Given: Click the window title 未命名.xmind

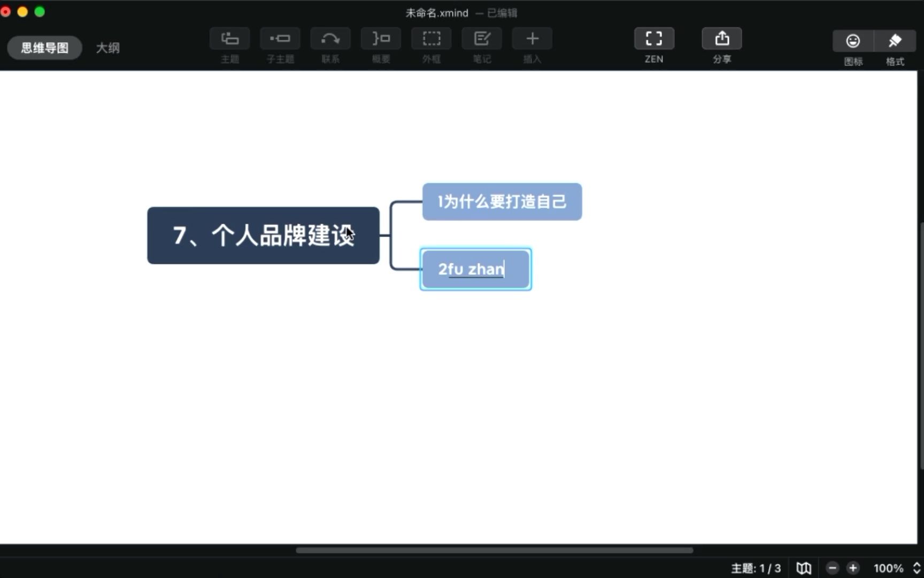Looking at the screenshot, I should tap(437, 13).
